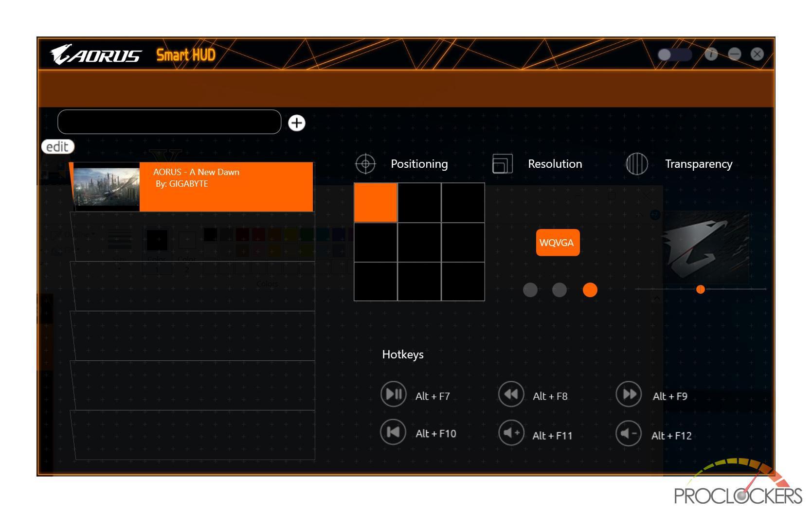Select top-right position in grid

[x=463, y=203]
